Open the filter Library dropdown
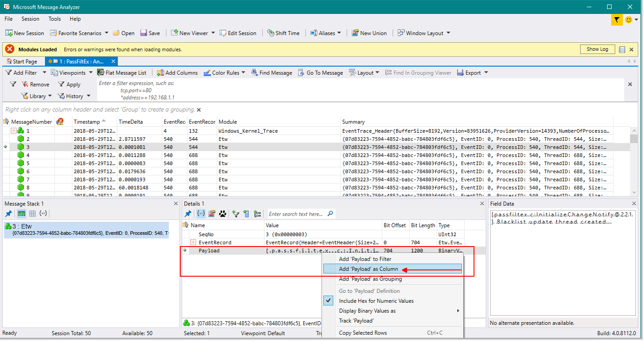Image resolution: width=644 pixels, height=341 pixels. 36,96
